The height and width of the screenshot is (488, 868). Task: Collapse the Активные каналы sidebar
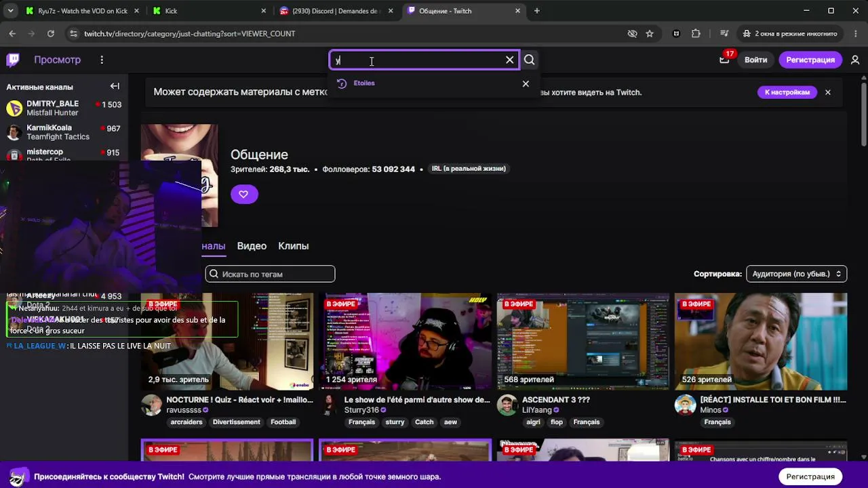point(115,86)
